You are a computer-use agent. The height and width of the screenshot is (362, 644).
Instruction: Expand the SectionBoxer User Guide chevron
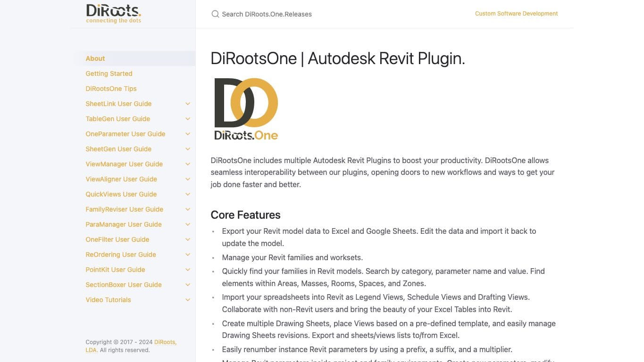coord(188,285)
